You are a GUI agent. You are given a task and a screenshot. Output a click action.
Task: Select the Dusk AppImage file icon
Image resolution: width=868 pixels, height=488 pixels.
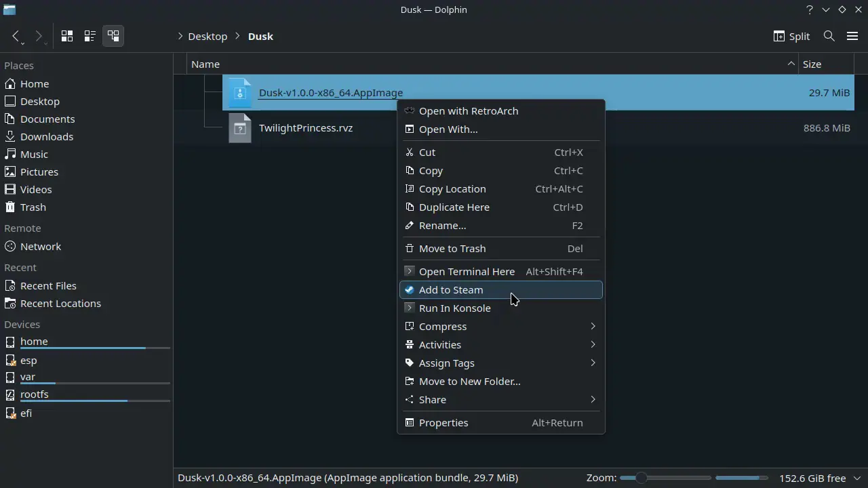point(240,92)
